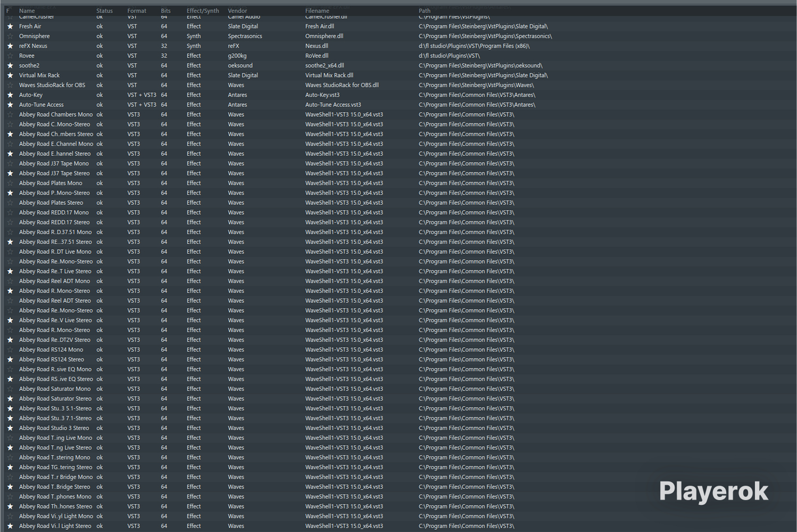This screenshot has height=532, width=797.
Task: Unstar Abbey Road Stu..3 5.1-Stereo
Action: (10, 409)
